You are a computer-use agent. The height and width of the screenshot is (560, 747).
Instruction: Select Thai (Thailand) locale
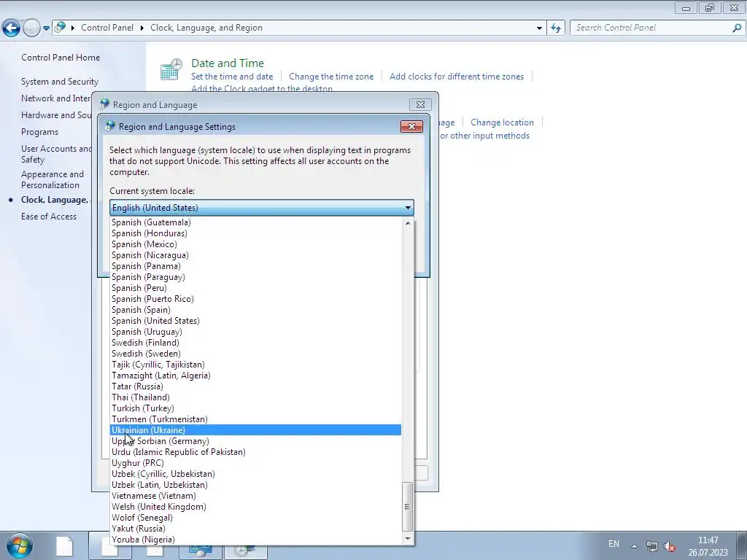tap(256, 397)
